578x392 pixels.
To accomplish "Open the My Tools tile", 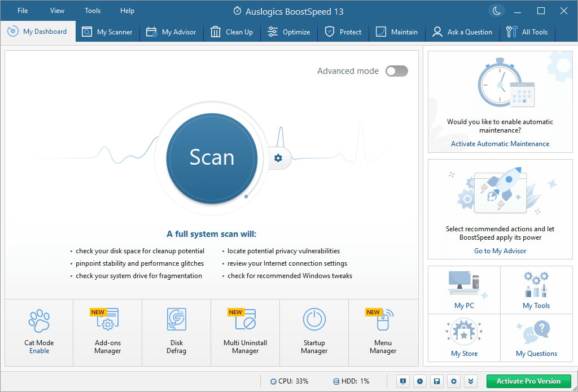I will (x=536, y=290).
